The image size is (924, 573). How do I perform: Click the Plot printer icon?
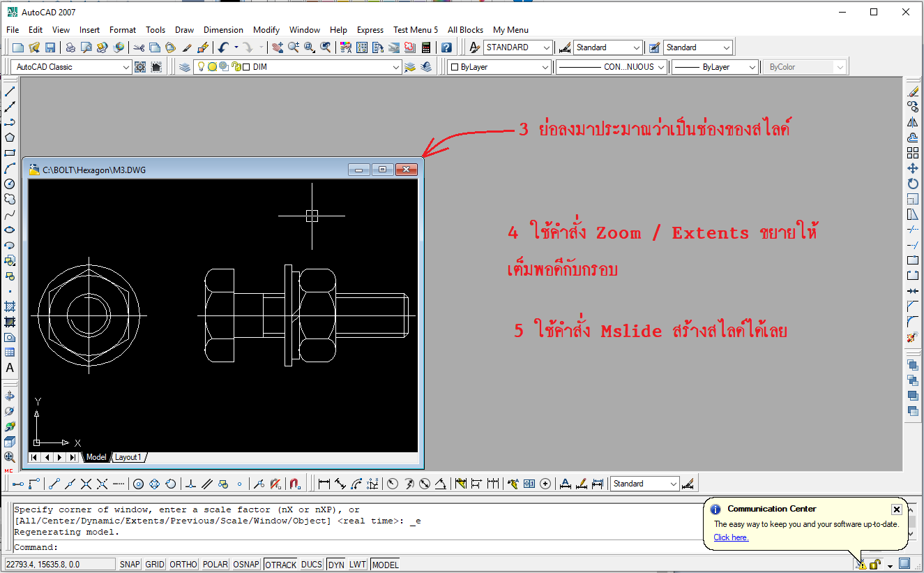coord(70,47)
